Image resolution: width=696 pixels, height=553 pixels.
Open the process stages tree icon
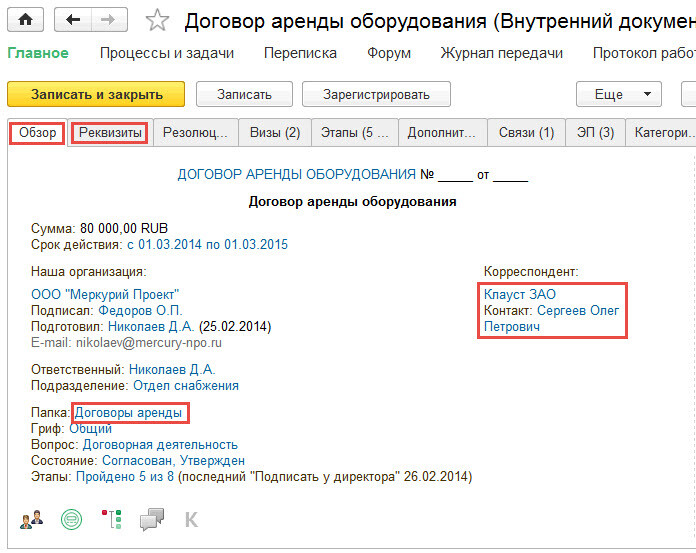[110, 519]
